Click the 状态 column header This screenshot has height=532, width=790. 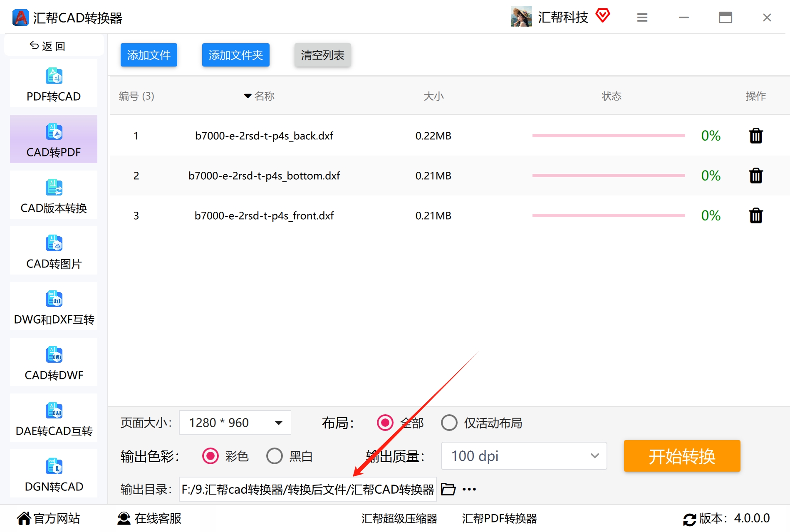[612, 96]
